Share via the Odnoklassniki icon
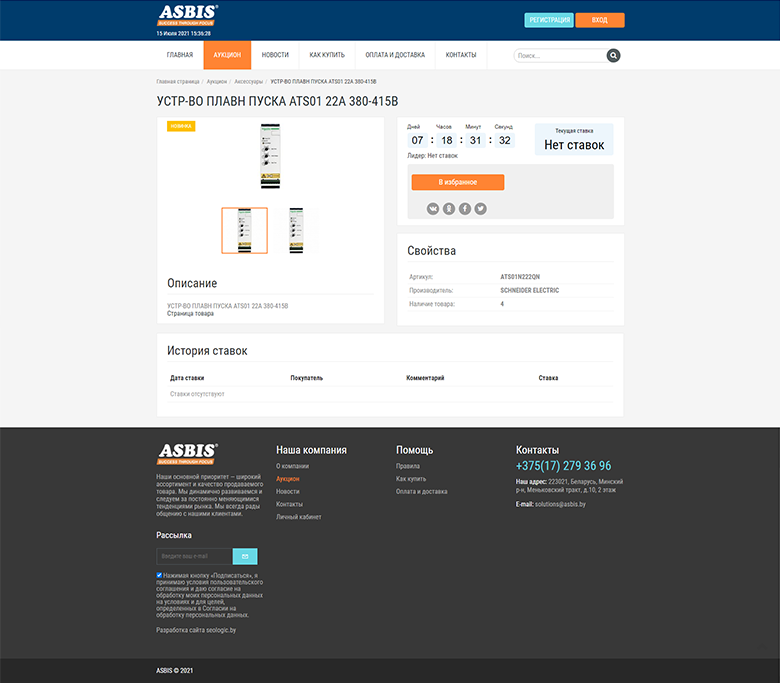This screenshot has height=683, width=780. [449, 208]
